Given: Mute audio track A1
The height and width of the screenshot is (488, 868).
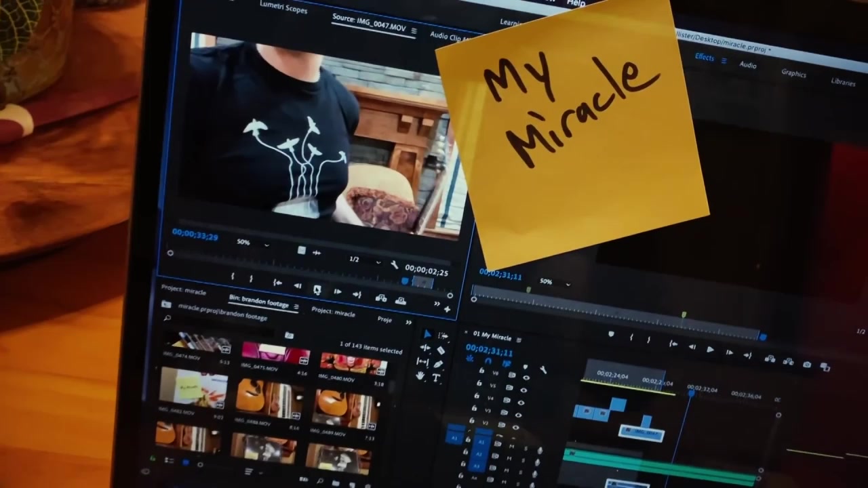Looking at the screenshot, I should point(511,446).
